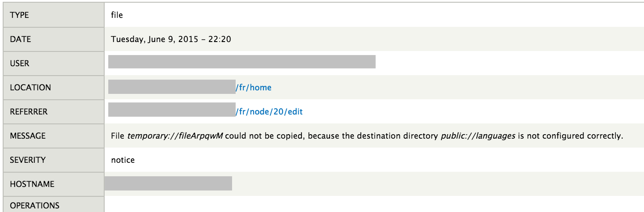The image size is (644, 212).
Task: Click the OPERATIONS row header
Action: [34, 206]
